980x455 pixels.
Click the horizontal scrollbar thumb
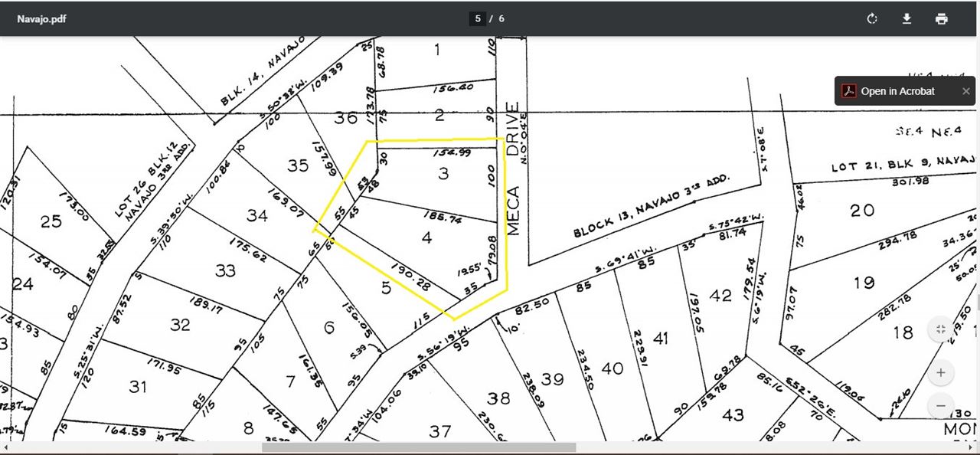click(x=419, y=447)
